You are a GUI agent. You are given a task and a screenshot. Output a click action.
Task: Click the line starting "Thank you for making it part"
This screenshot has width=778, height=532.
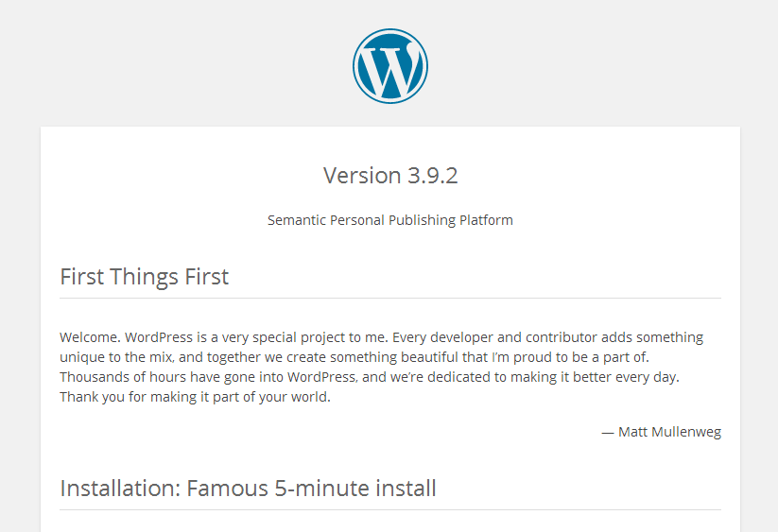[x=195, y=397]
